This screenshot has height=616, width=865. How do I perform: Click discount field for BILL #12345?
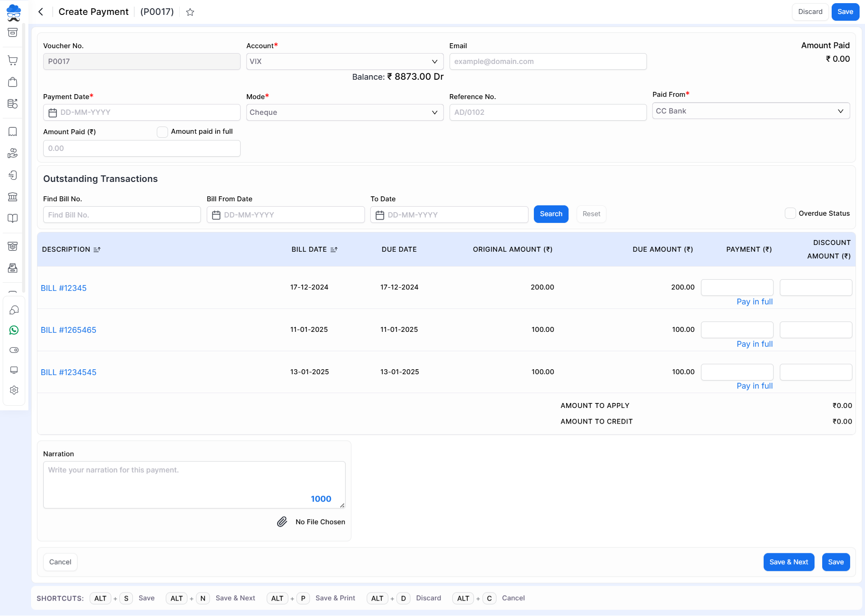(x=816, y=288)
